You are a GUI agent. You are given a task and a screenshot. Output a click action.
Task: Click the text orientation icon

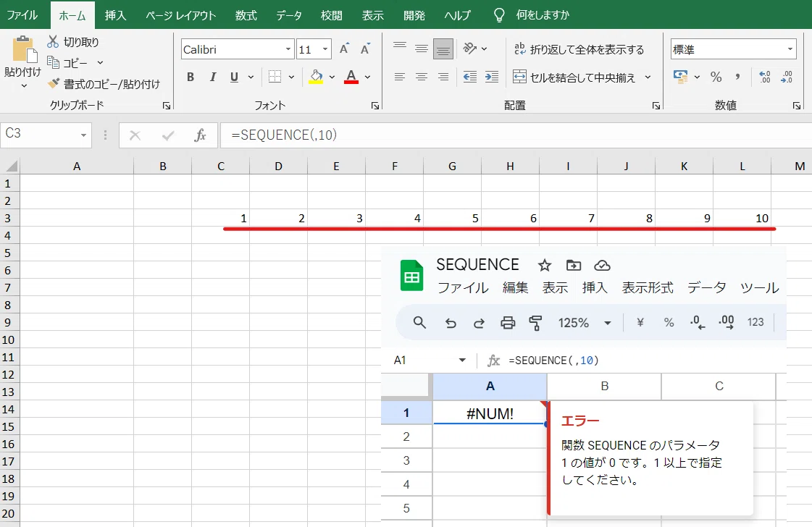pyautogui.click(x=470, y=49)
